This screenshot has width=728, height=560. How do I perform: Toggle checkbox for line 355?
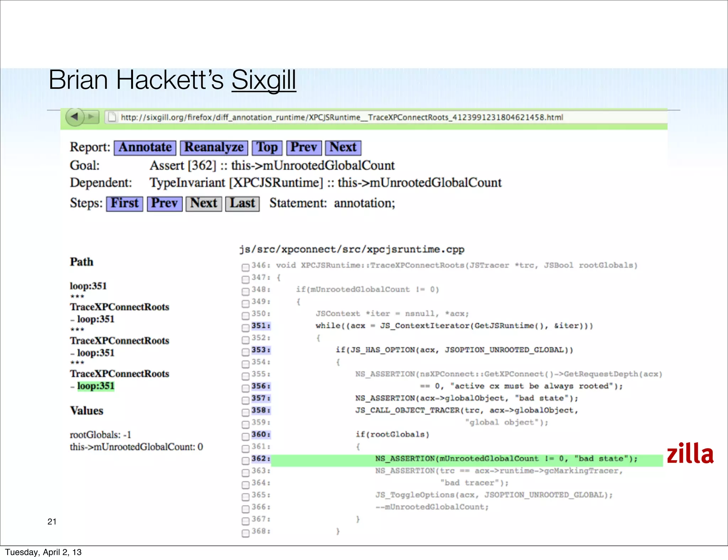[245, 376]
